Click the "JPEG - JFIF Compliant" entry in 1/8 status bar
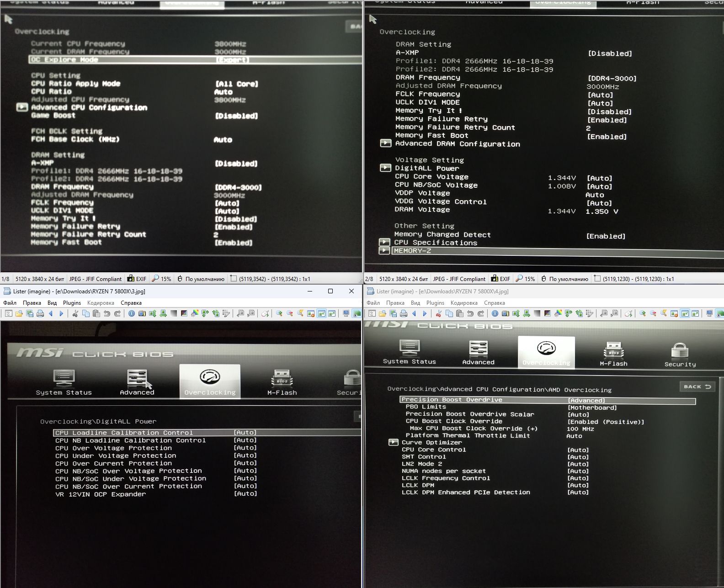Viewport: 724px width, 588px height. (96, 279)
